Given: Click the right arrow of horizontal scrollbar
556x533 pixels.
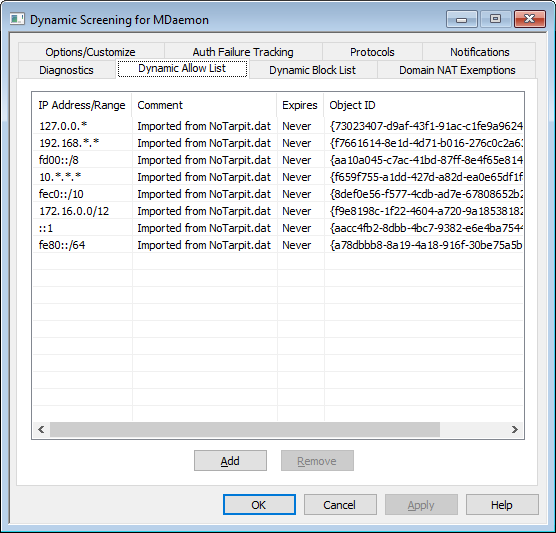Looking at the screenshot, I should click(x=515, y=429).
